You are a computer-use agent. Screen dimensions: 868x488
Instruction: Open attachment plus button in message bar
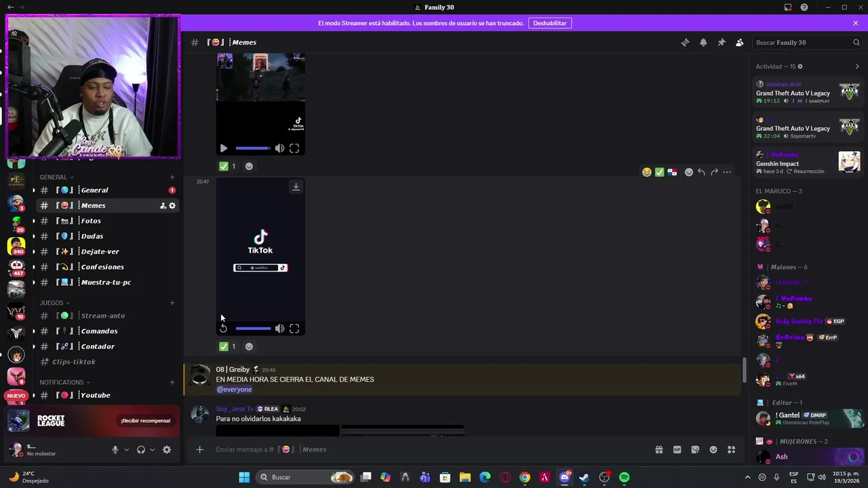(199, 449)
